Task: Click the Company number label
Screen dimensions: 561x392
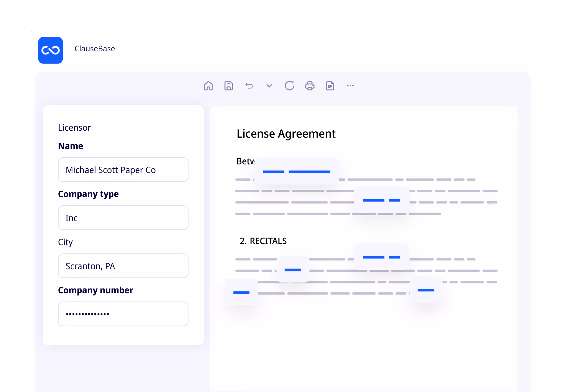Action: tap(96, 290)
